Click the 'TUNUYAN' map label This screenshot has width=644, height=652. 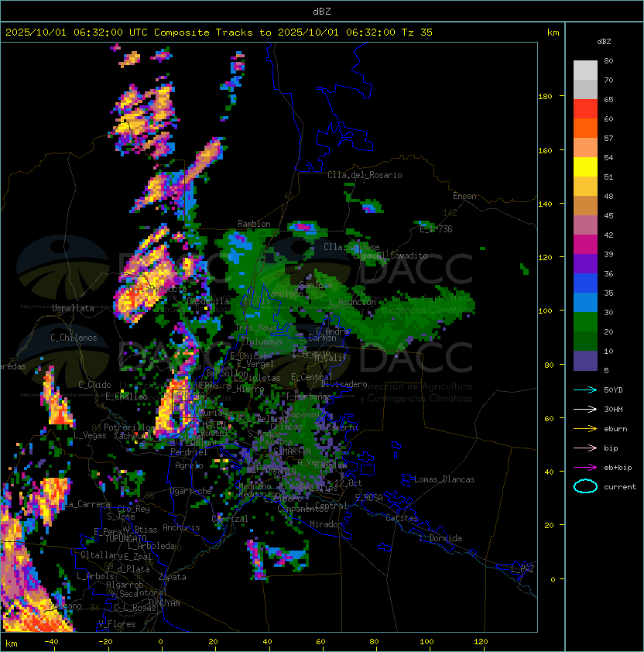click(164, 603)
